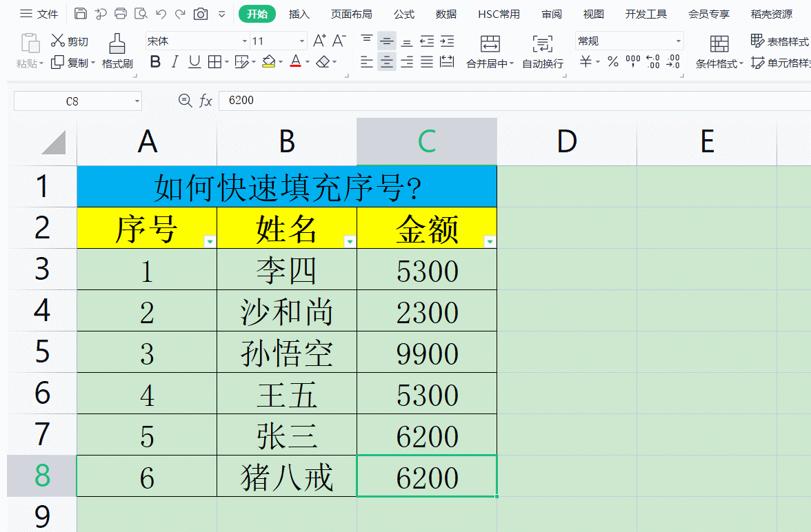The width and height of the screenshot is (811, 532).
Task: Click the formula bar showing 6200
Action: tap(514, 101)
